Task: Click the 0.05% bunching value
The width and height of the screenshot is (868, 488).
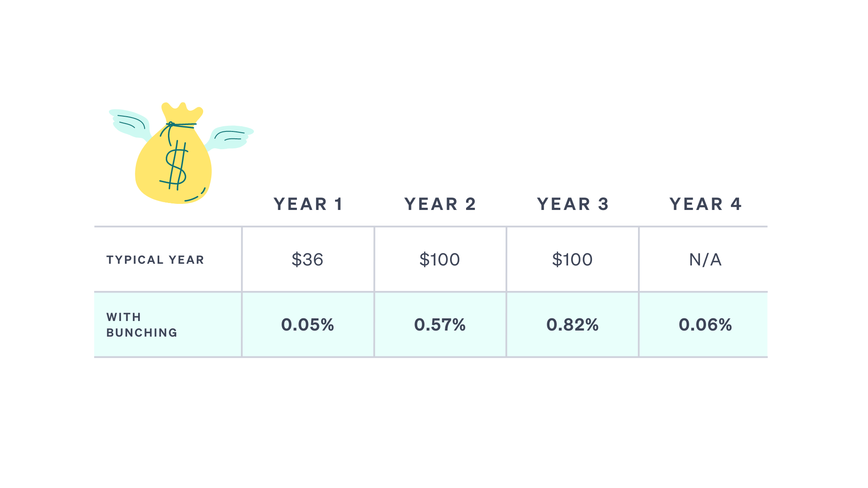Action: click(308, 324)
